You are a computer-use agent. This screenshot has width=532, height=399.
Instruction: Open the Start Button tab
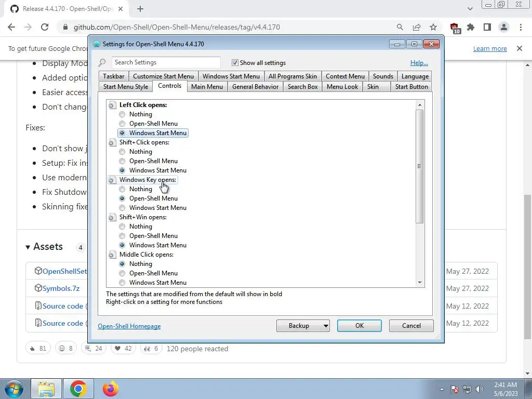[x=411, y=87]
